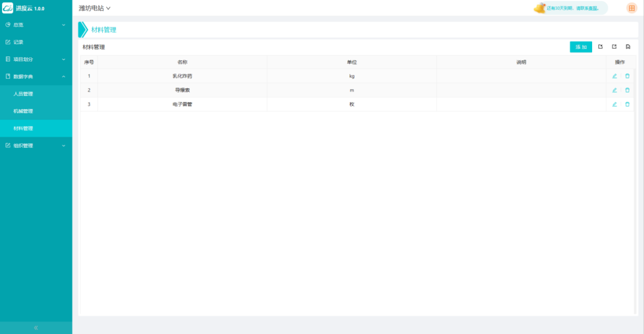Expand the 总览 sidebar menu

[36, 25]
